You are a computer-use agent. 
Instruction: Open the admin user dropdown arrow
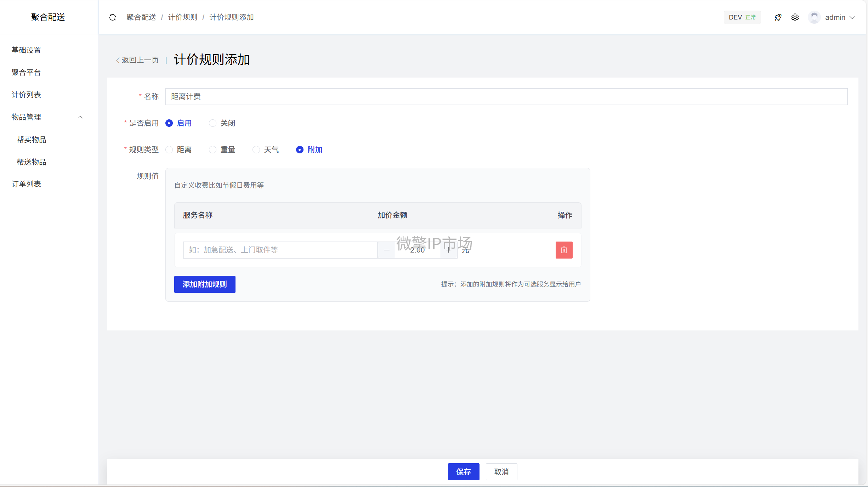click(x=853, y=17)
